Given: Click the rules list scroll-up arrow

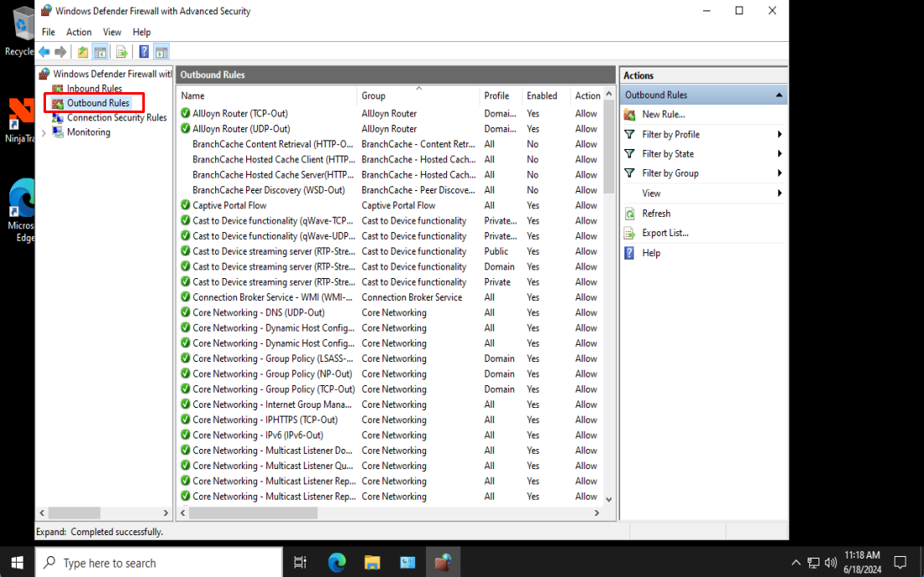Looking at the screenshot, I should pos(608,94).
